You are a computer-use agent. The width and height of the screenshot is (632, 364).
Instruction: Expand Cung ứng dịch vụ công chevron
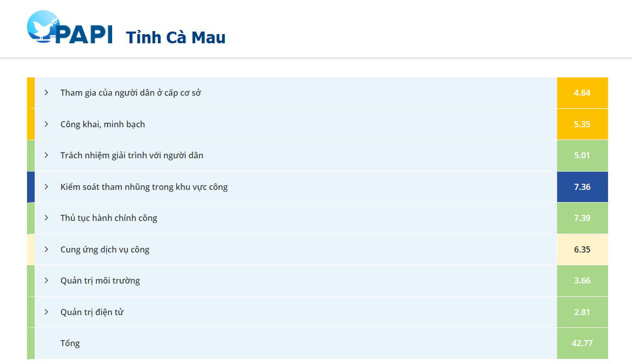[x=46, y=249]
